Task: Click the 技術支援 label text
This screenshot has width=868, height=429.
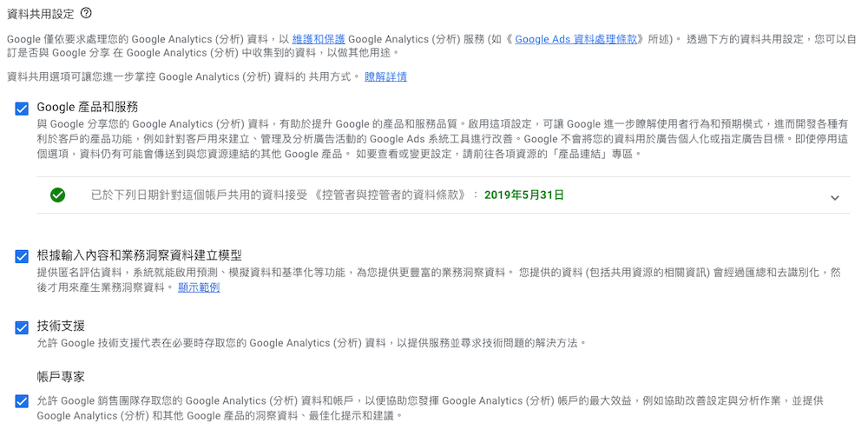Action: coord(61,326)
